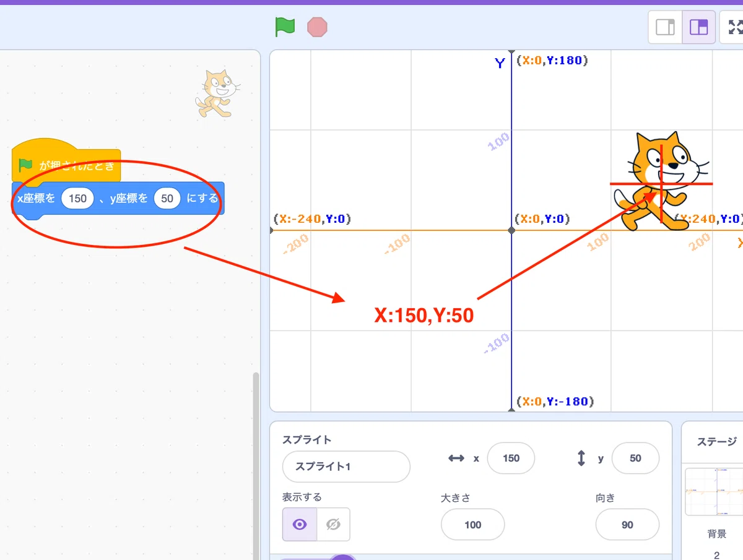The height and width of the screenshot is (560, 743).
Task: Click the ステージ panel label
Action: point(717,442)
